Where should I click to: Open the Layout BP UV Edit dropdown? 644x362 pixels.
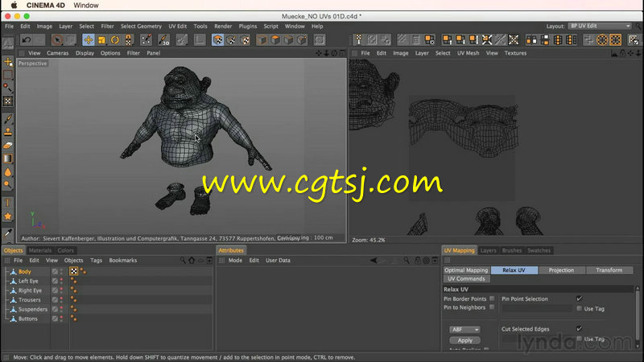599,26
